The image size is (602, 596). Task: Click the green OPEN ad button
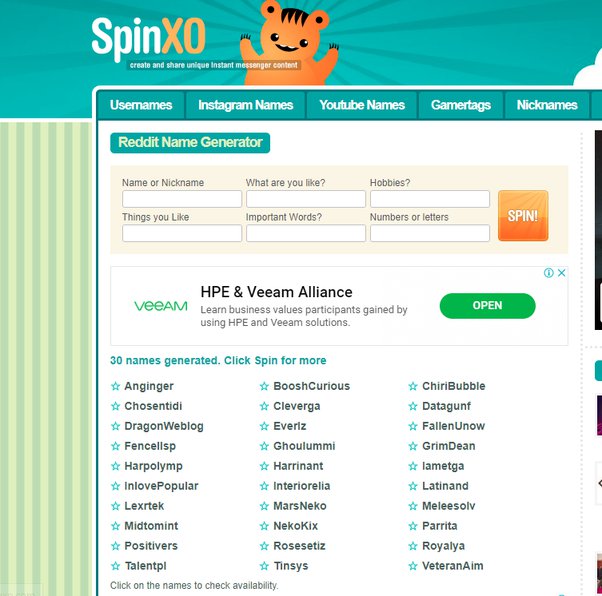click(487, 306)
